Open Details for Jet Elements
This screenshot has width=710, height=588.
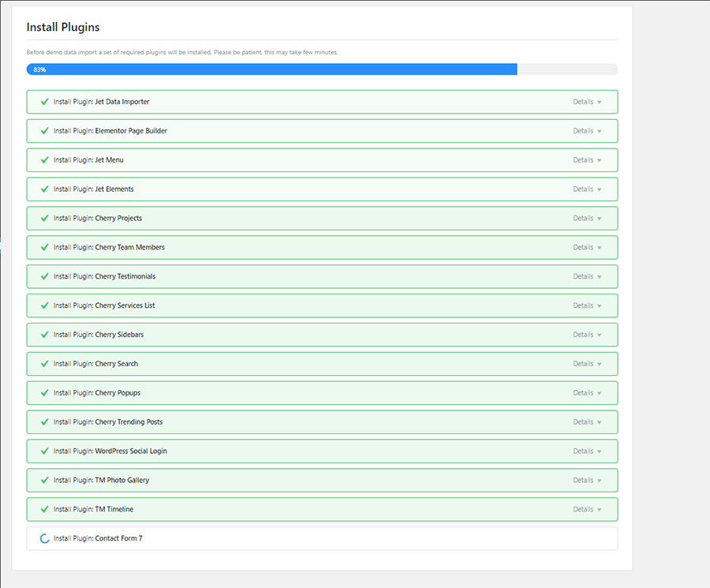tap(587, 189)
